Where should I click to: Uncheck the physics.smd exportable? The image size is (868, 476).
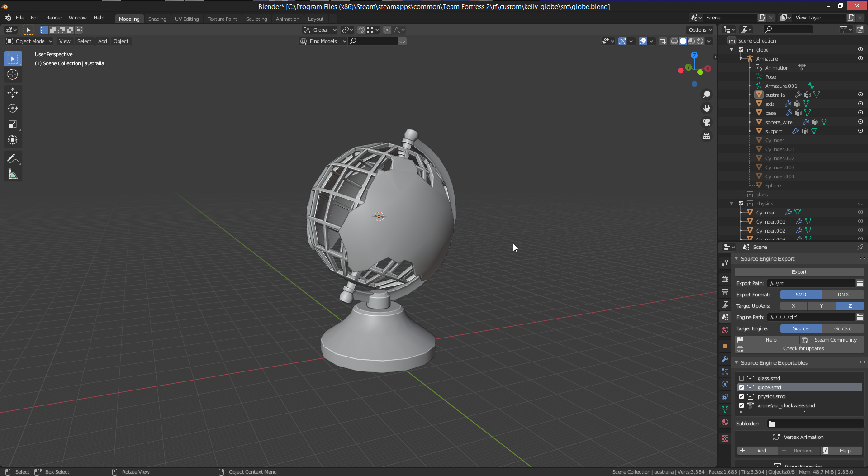741,396
